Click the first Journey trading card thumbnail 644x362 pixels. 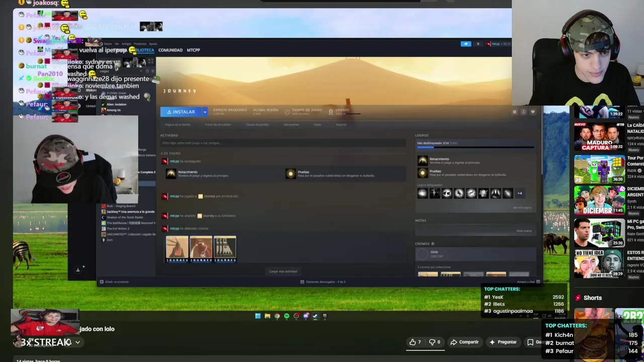177,249
